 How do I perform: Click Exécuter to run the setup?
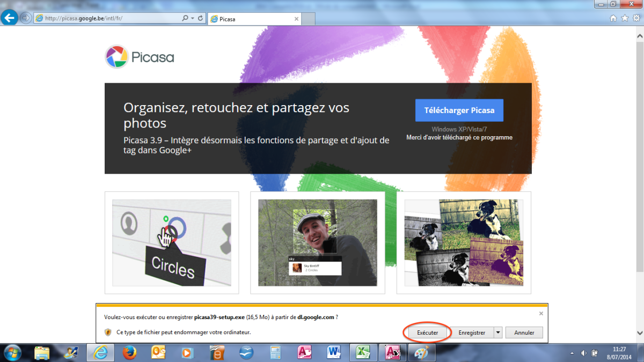click(x=428, y=333)
